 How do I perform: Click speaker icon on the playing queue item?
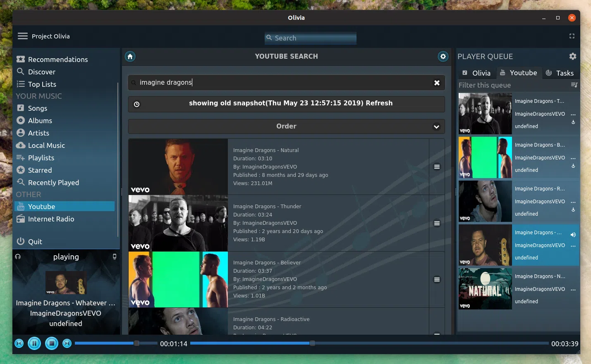pyautogui.click(x=573, y=234)
